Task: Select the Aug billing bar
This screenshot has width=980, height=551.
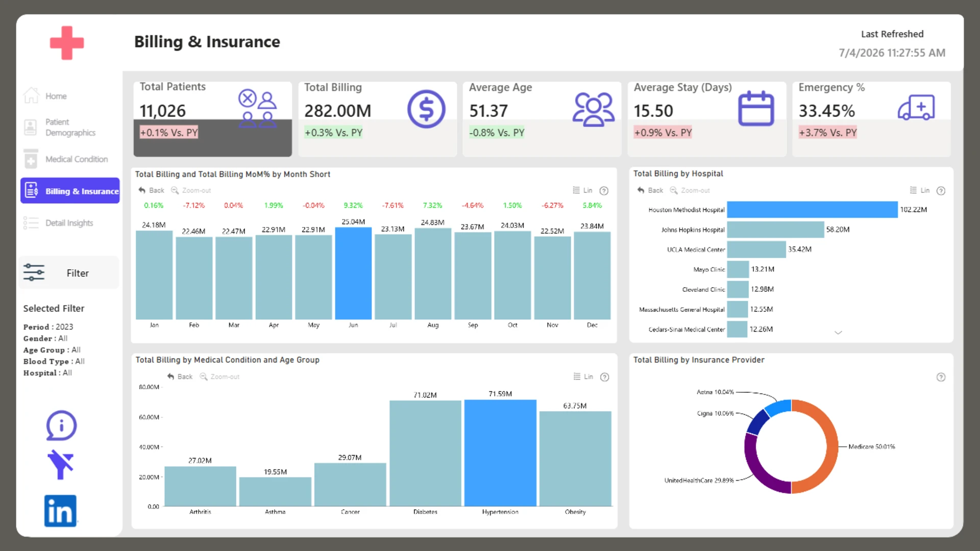Action: tap(433, 274)
